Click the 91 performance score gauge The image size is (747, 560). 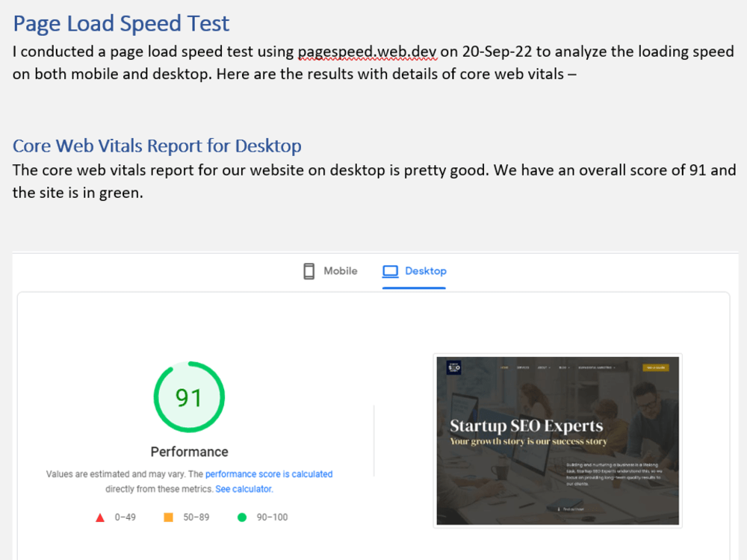189,397
